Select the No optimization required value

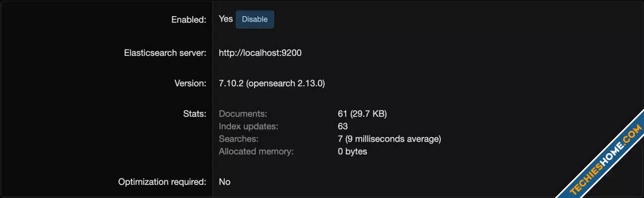224,182
